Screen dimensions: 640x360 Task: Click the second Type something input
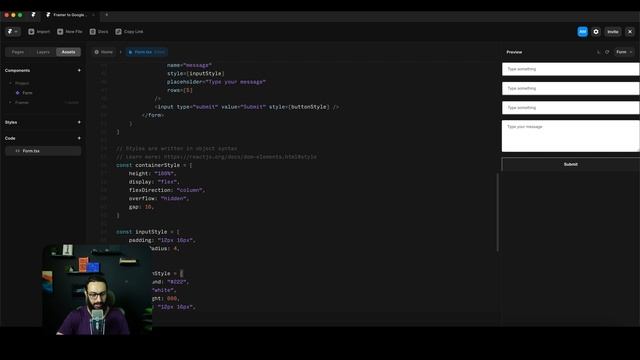point(571,88)
